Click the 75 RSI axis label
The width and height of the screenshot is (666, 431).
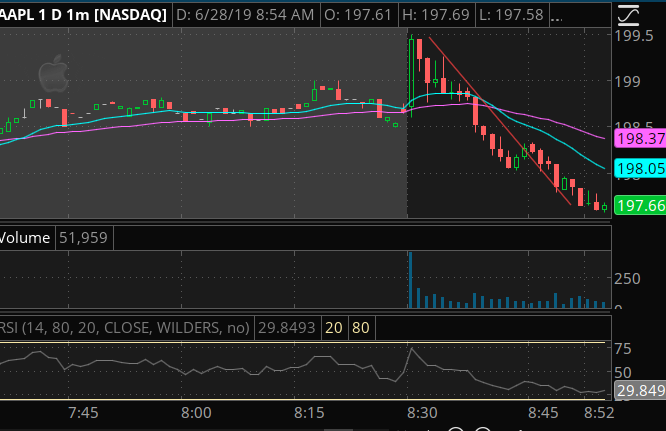pyautogui.click(x=623, y=349)
